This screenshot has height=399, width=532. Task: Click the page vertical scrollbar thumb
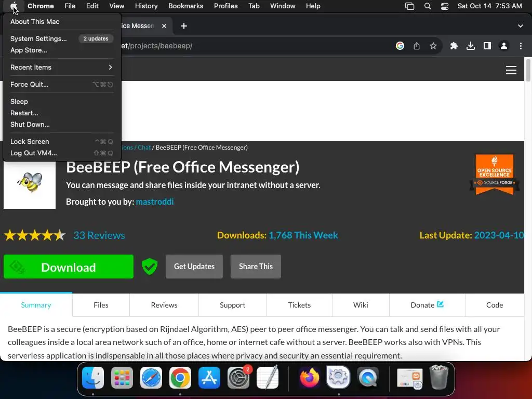coord(528,70)
